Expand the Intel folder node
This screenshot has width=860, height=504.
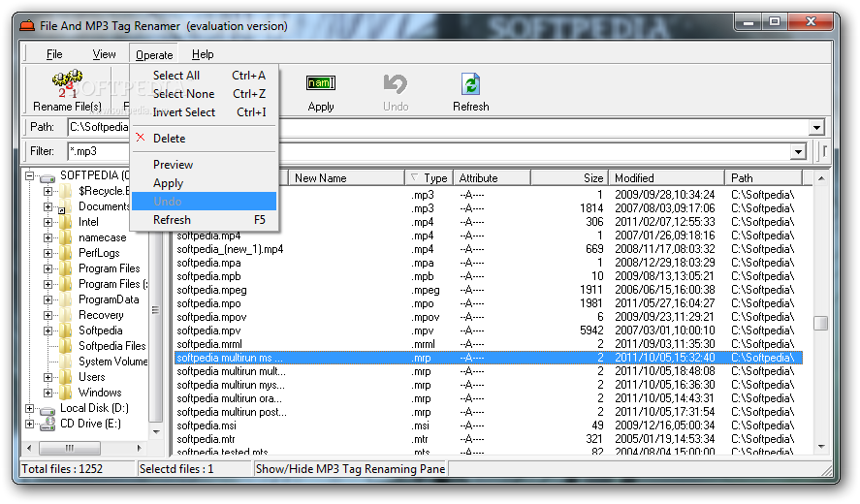pyautogui.click(x=48, y=222)
